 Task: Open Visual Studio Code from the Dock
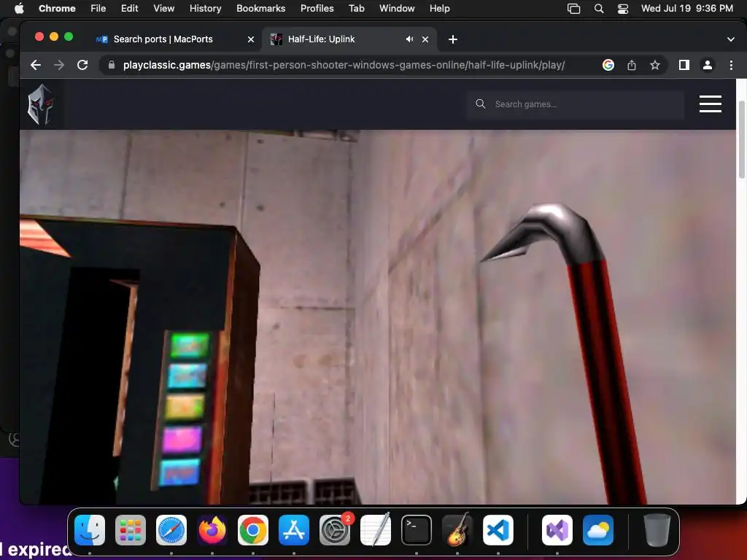pyautogui.click(x=498, y=530)
